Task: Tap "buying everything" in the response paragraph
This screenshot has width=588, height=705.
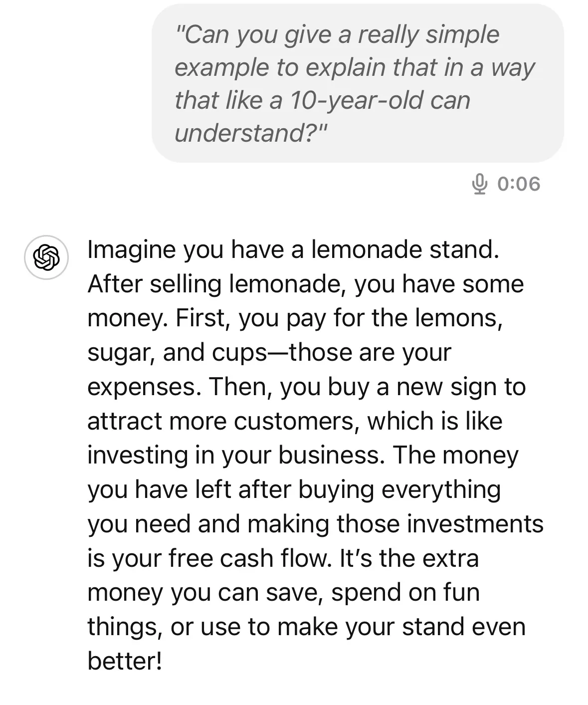Action: click(x=399, y=490)
